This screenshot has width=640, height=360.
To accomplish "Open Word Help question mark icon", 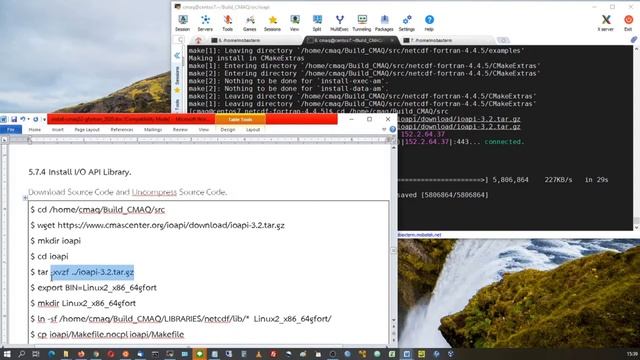I will click(x=393, y=129).
